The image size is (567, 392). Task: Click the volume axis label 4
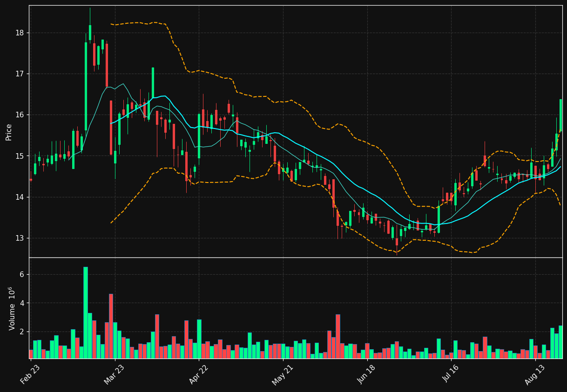coord(22,303)
